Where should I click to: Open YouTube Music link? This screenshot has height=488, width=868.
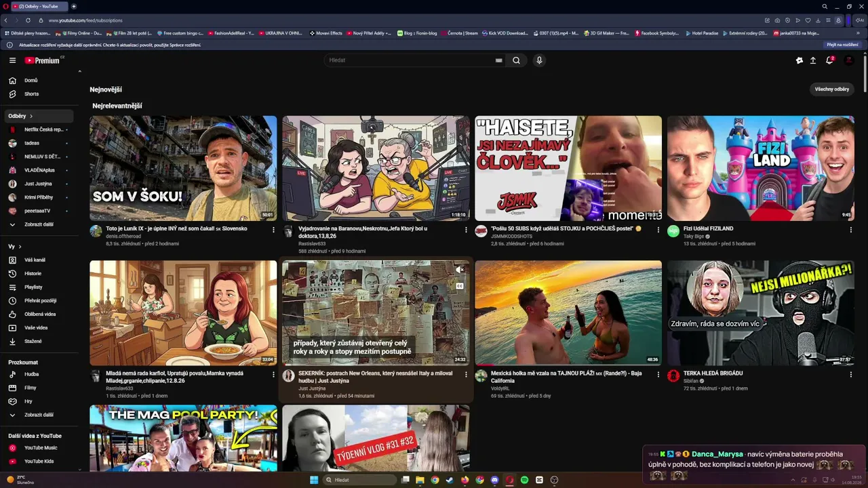point(39,447)
